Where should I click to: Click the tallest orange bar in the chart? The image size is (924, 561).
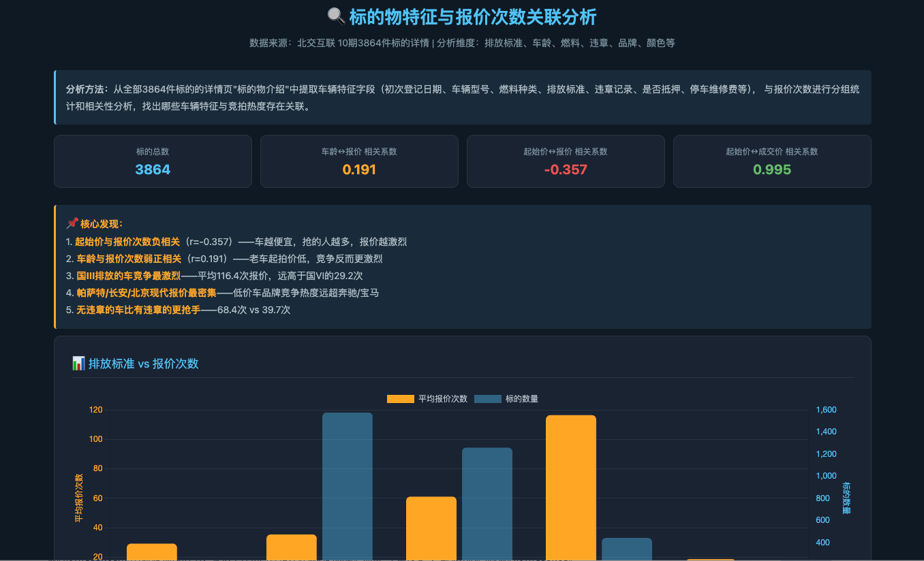(571, 487)
